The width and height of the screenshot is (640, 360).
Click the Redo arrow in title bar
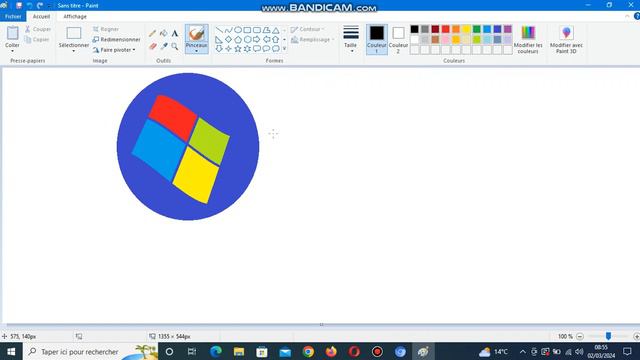40,5
